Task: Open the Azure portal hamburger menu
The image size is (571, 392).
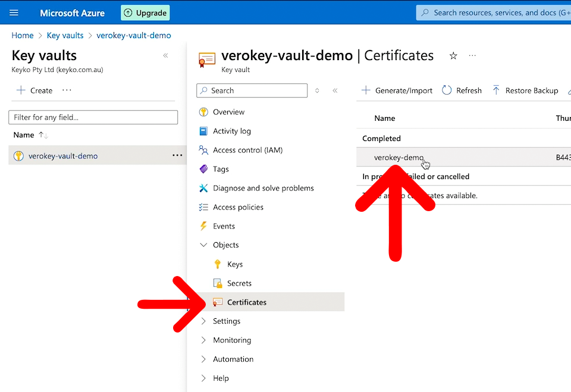Action: point(14,12)
